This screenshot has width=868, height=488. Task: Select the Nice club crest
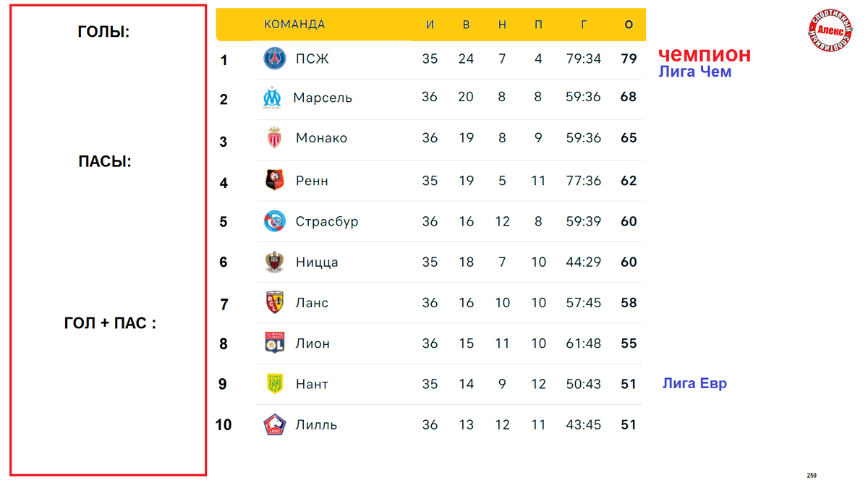pos(274,262)
